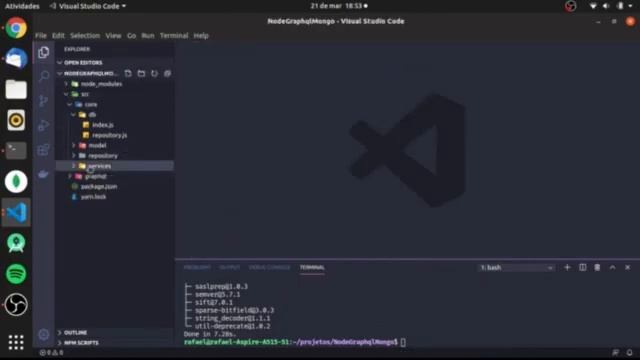The height and width of the screenshot is (360, 640).
Task: Open Android Studio from the dock
Action: point(16,243)
